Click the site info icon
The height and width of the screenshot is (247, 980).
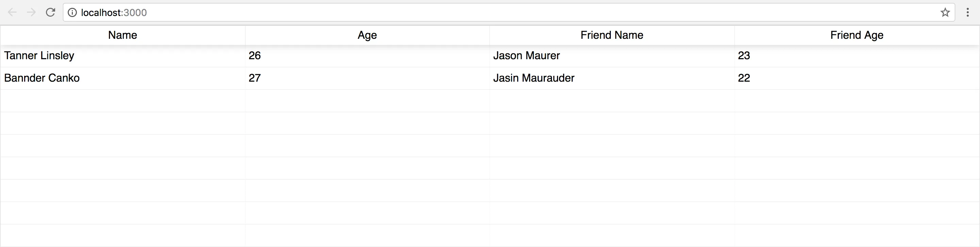pyautogui.click(x=72, y=13)
